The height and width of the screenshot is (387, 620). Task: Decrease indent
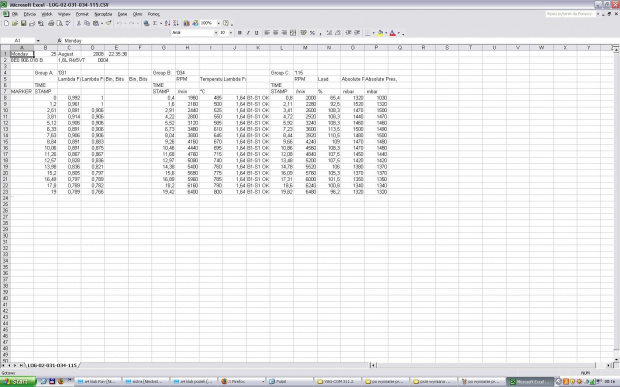[x=348, y=33]
